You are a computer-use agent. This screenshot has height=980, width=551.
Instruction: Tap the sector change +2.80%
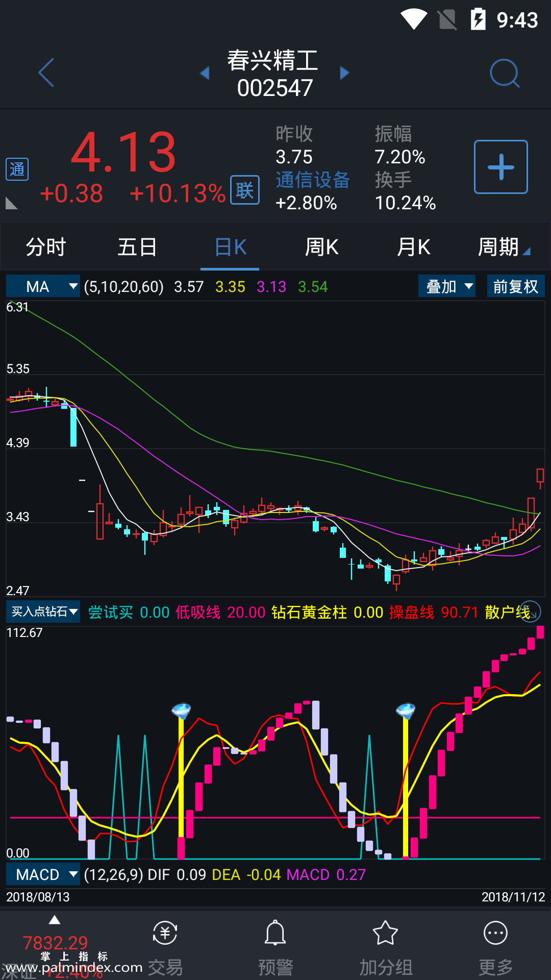tap(306, 203)
